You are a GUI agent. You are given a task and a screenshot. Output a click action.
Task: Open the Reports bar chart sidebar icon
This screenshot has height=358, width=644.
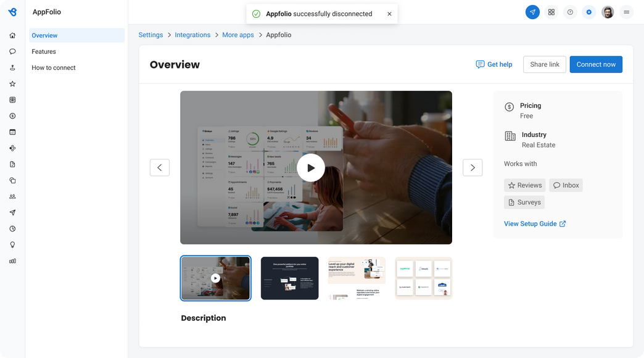(x=12, y=261)
